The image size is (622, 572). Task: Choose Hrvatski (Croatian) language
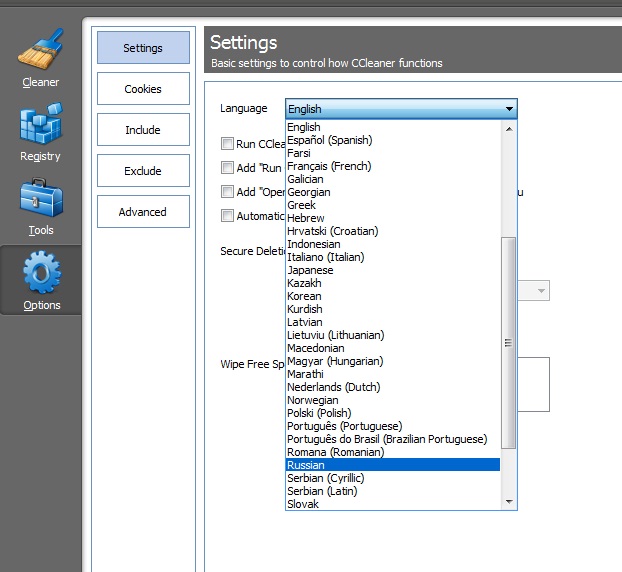pos(393,231)
